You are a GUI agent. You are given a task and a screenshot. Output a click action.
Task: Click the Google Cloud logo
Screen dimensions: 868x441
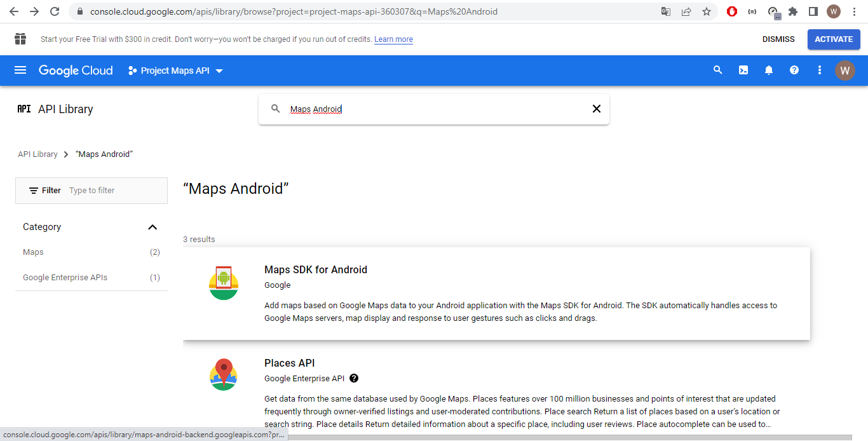pos(76,71)
